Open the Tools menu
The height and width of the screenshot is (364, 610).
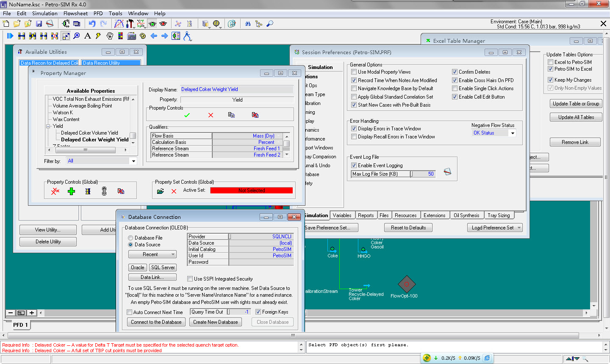point(115,14)
